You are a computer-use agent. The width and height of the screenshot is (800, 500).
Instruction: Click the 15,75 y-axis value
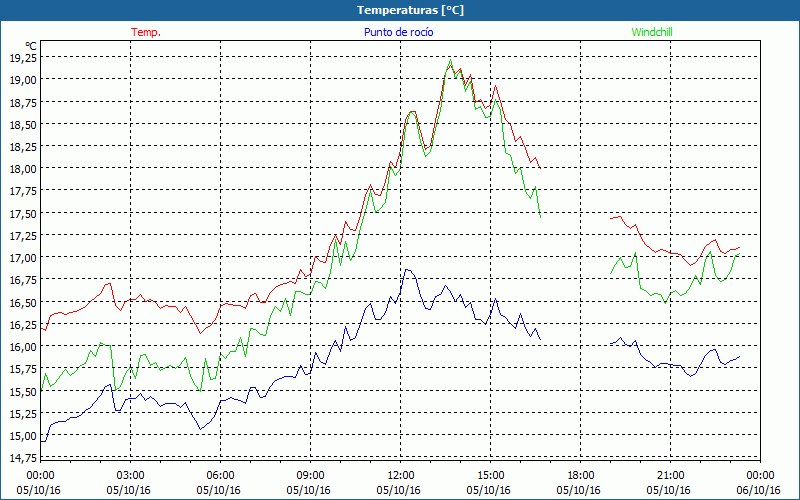(23, 368)
